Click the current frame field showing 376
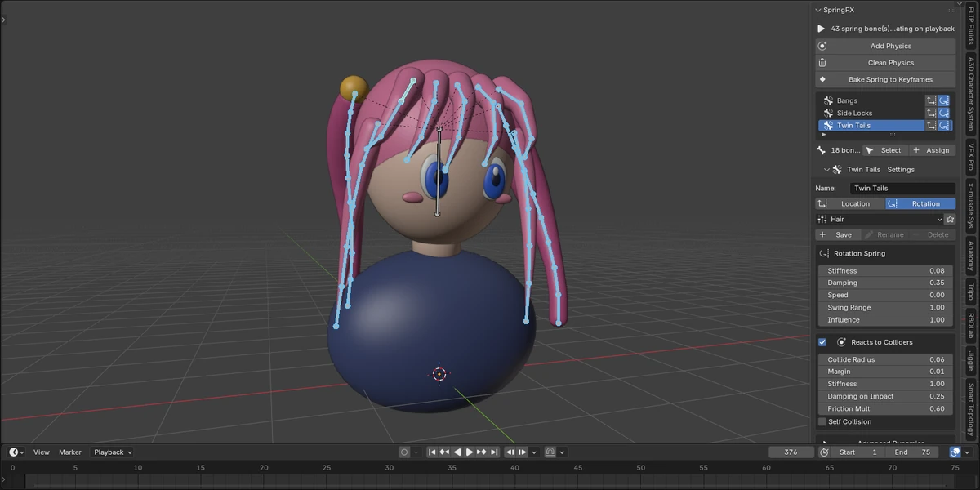The height and width of the screenshot is (490, 980). coord(791,452)
